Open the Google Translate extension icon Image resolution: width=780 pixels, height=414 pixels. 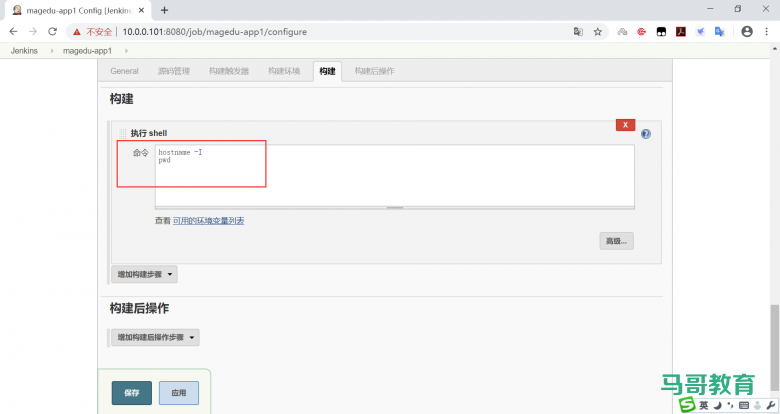[x=719, y=32]
